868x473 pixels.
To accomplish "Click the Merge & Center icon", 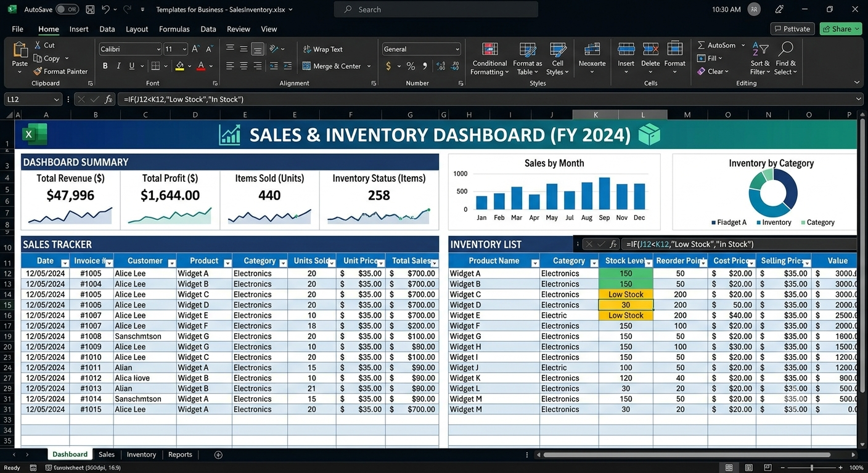I will click(x=306, y=66).
